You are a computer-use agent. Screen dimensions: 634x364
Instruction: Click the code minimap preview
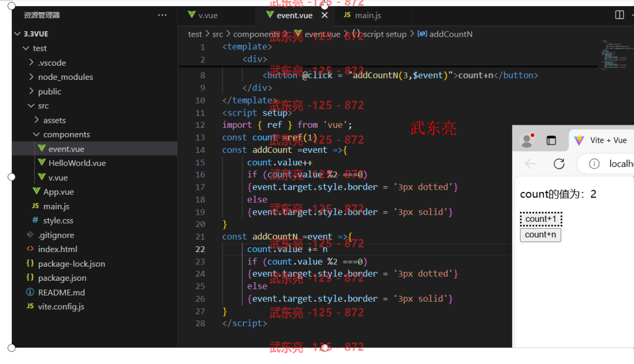coord(616,55)
